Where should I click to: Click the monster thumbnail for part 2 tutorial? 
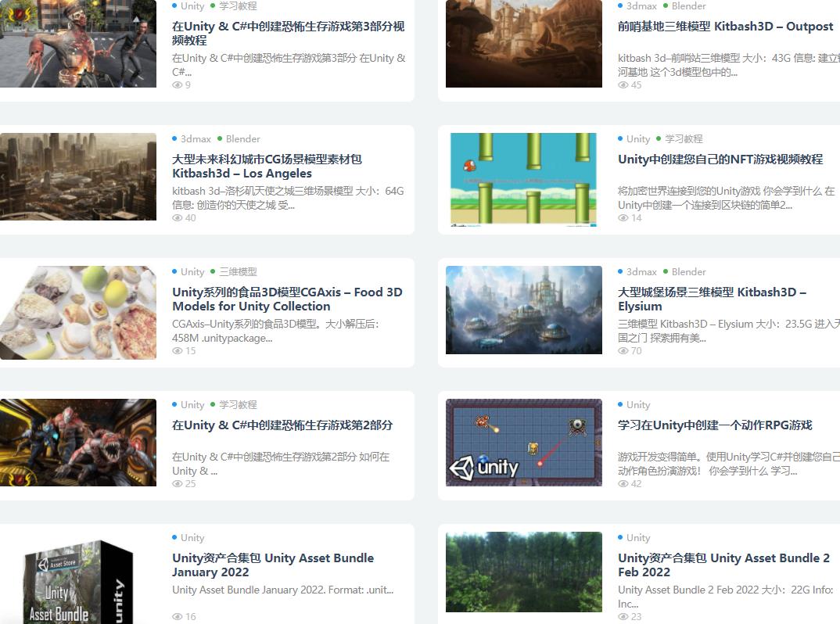tap(78, 443)
